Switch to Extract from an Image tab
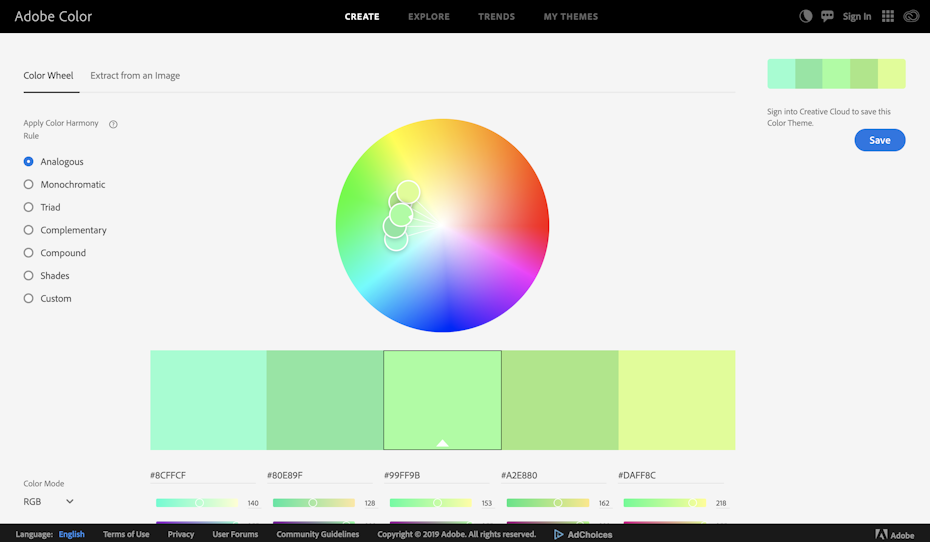The image size is (930, 542). tap(135, 75)
